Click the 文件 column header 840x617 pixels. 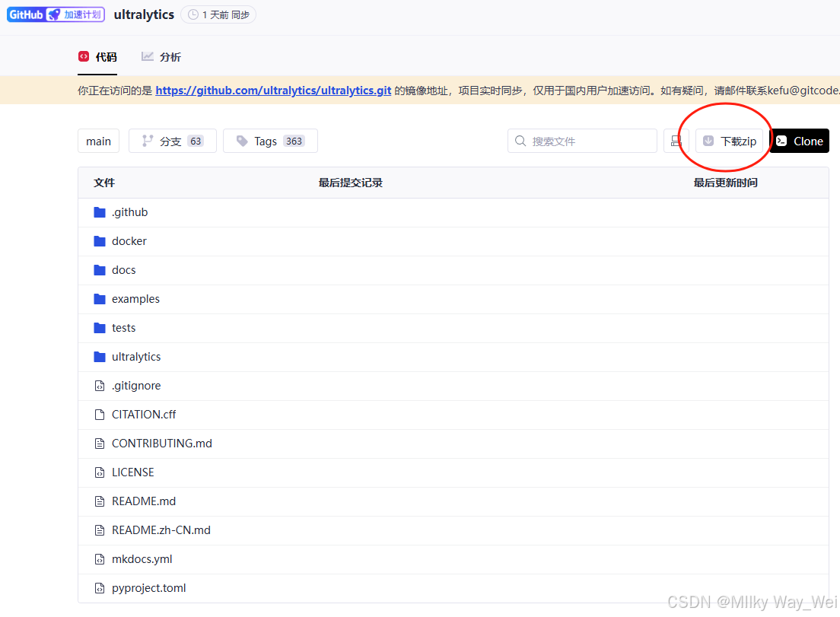104,183
